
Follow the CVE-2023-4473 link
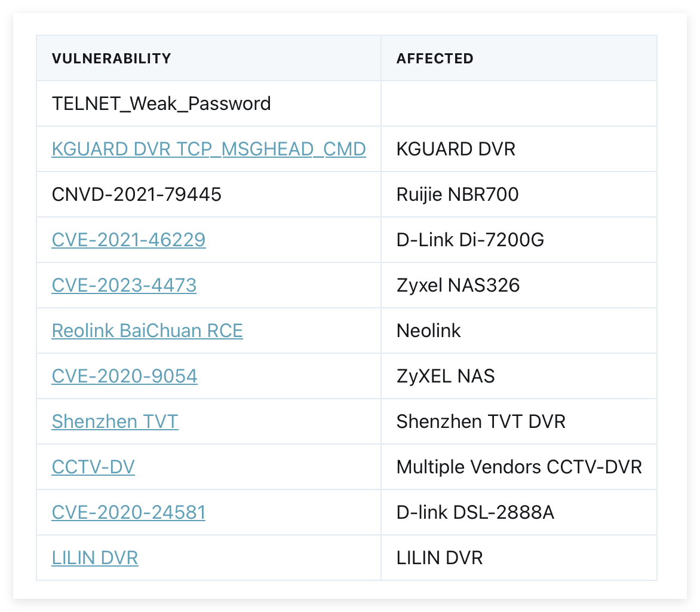124,285
